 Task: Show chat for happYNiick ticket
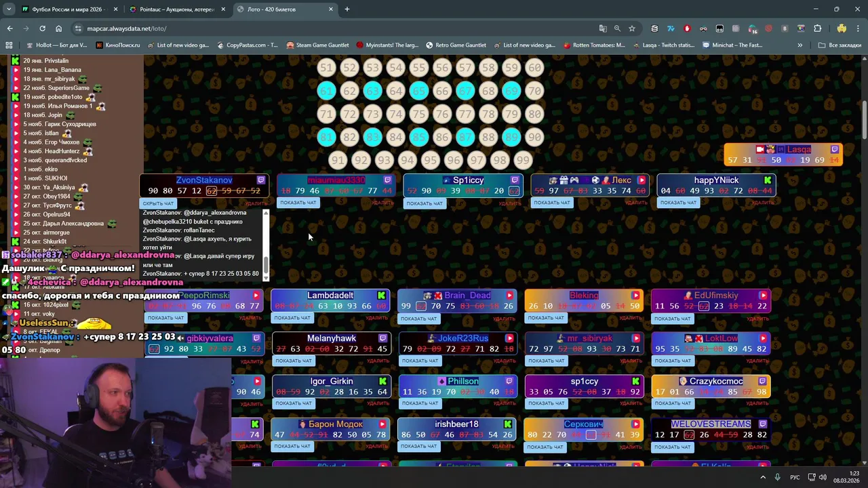[x=678, y=203]
